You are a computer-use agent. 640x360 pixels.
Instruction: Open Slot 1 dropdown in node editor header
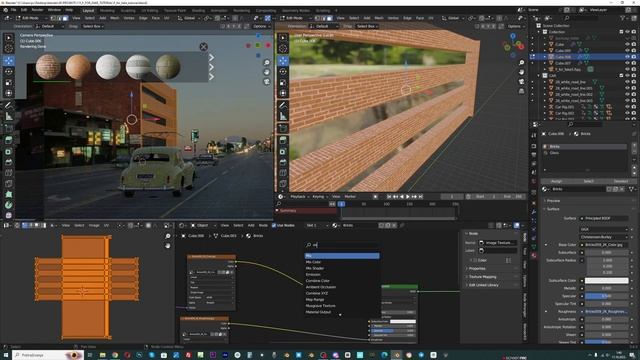coord(318,225)
